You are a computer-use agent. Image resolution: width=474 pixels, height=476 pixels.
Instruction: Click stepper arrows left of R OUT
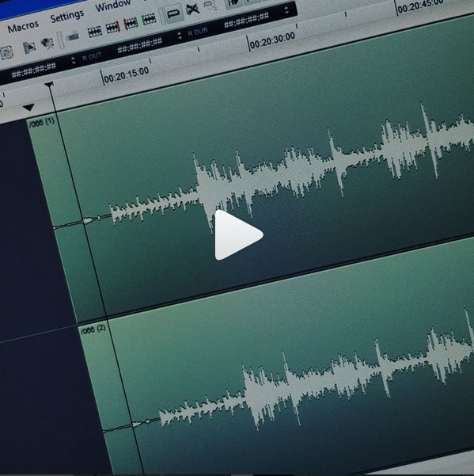point(73,60)
